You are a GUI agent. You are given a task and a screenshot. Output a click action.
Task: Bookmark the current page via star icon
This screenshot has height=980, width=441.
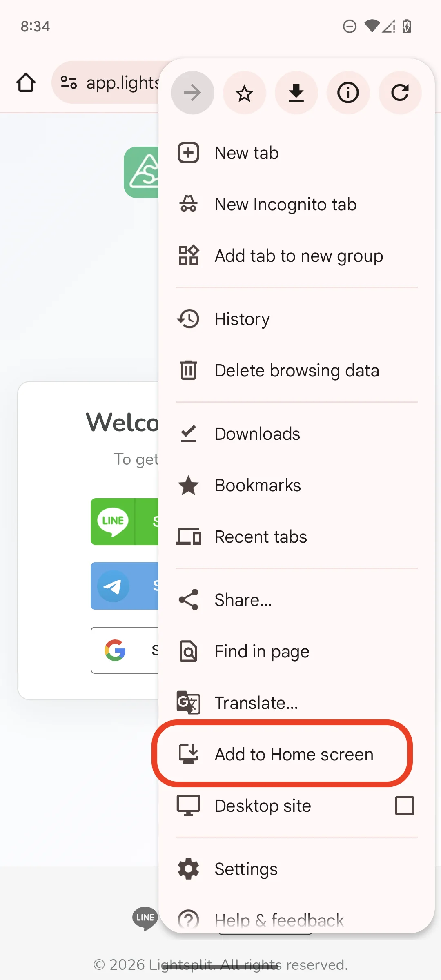coord(245,93)
